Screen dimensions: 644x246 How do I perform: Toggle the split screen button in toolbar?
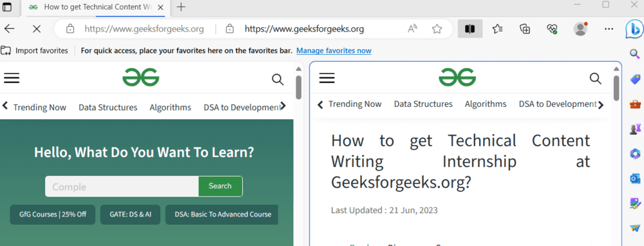[470, 29]
